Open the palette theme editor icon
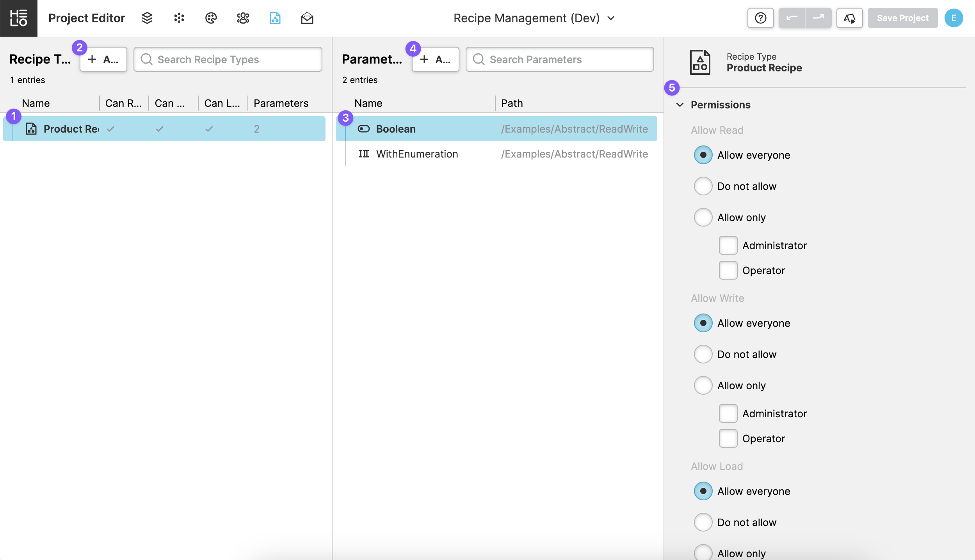The image size is (975, 560). click(x=211, y=18)
